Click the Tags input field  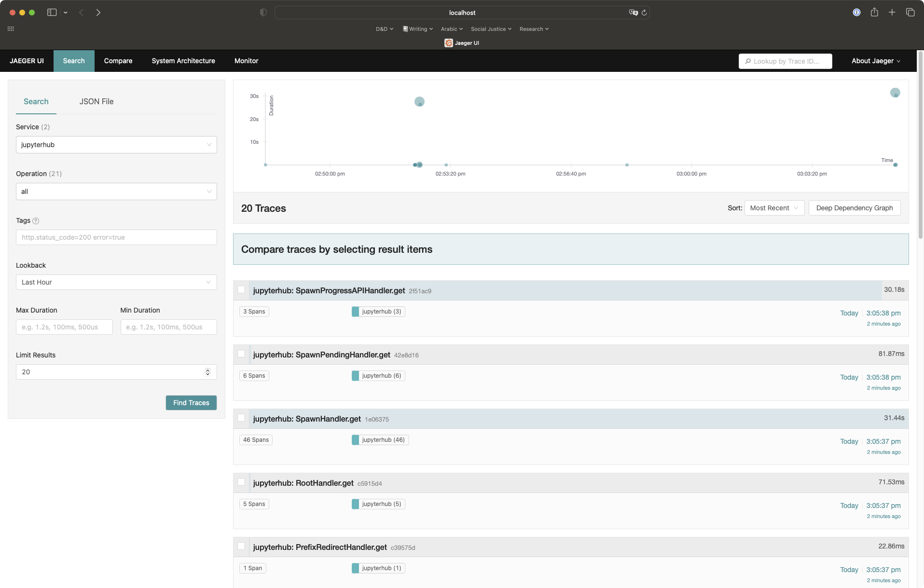click(x=116, y=237)
